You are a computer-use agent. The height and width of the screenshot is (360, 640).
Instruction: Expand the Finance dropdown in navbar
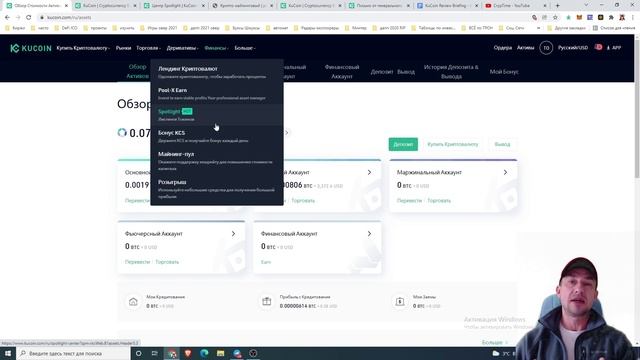click(x=216, y=48)
